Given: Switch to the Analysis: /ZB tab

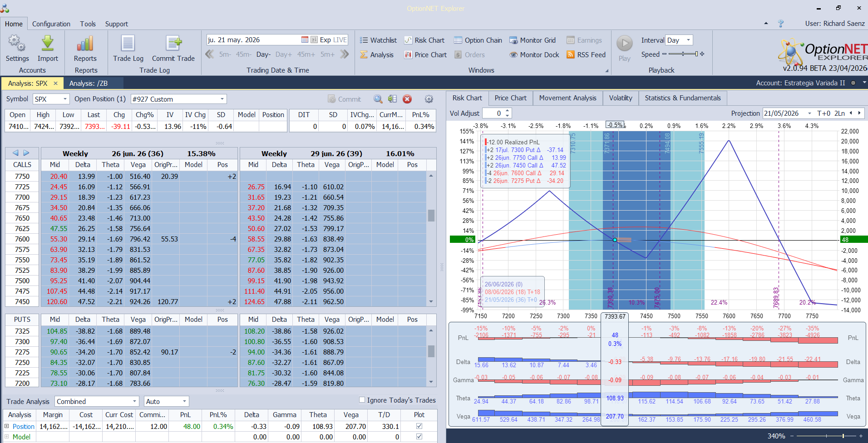Looking at the screenshot, I should [89, 84].
